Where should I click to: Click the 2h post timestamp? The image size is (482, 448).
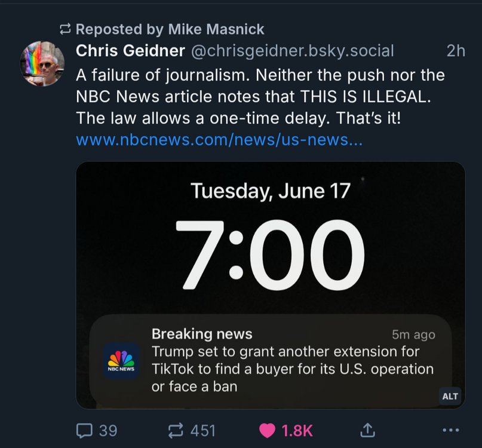(x=456, y=51)
